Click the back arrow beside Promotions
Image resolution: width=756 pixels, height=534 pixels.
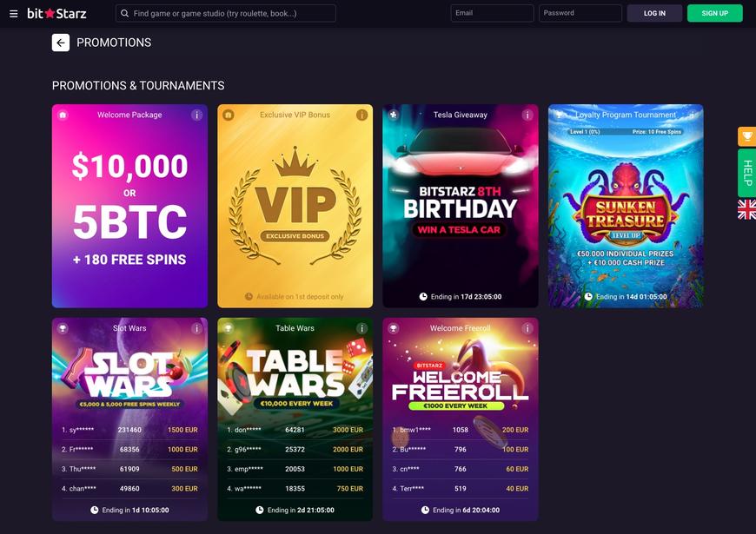[x=61, y=43]
